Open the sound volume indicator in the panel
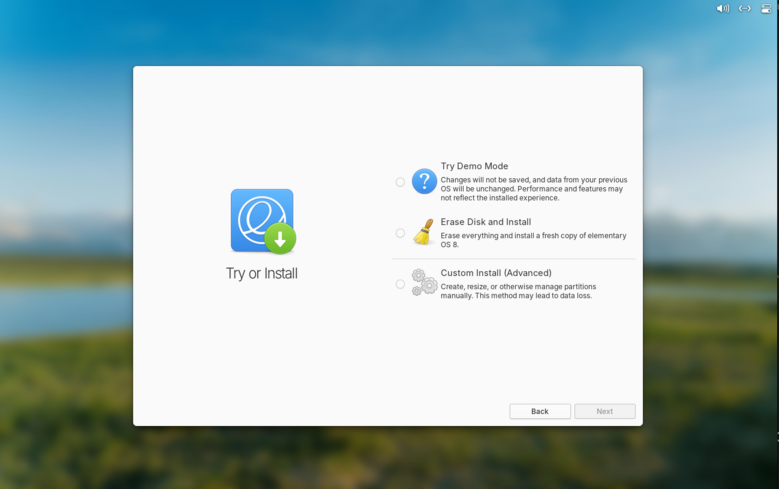The height and width of the screenshot is (489, 779). click(x=723, y=8)
